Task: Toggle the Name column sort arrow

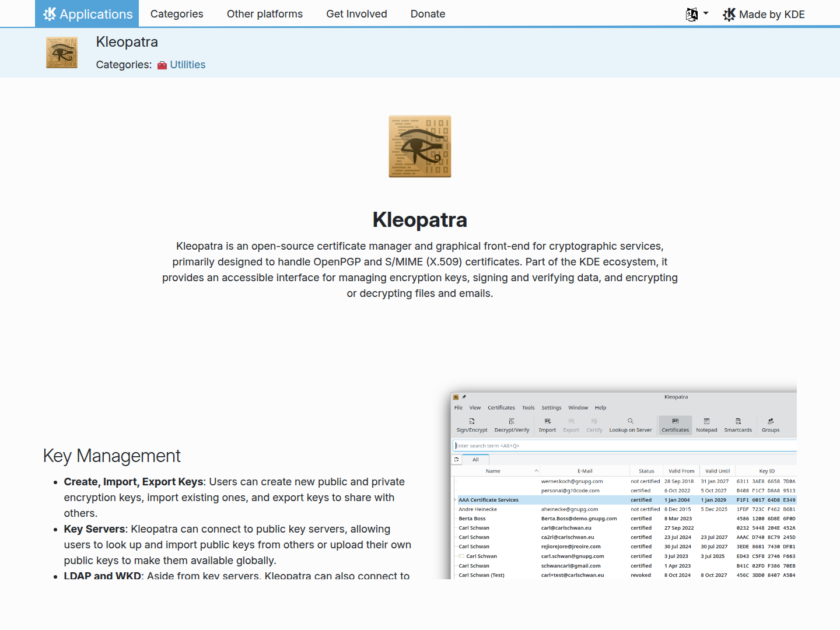Action: [536, 471]
